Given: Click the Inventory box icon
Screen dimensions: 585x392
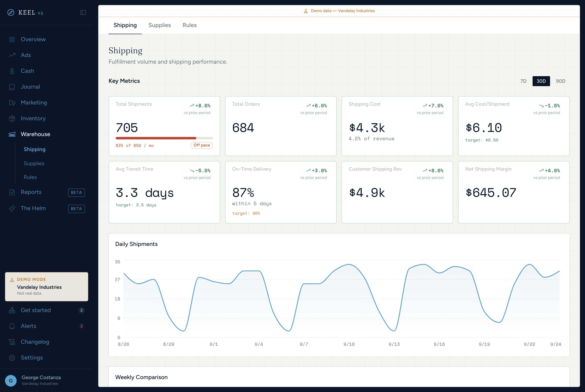Looking at the screenshot, I should (12, 119).
